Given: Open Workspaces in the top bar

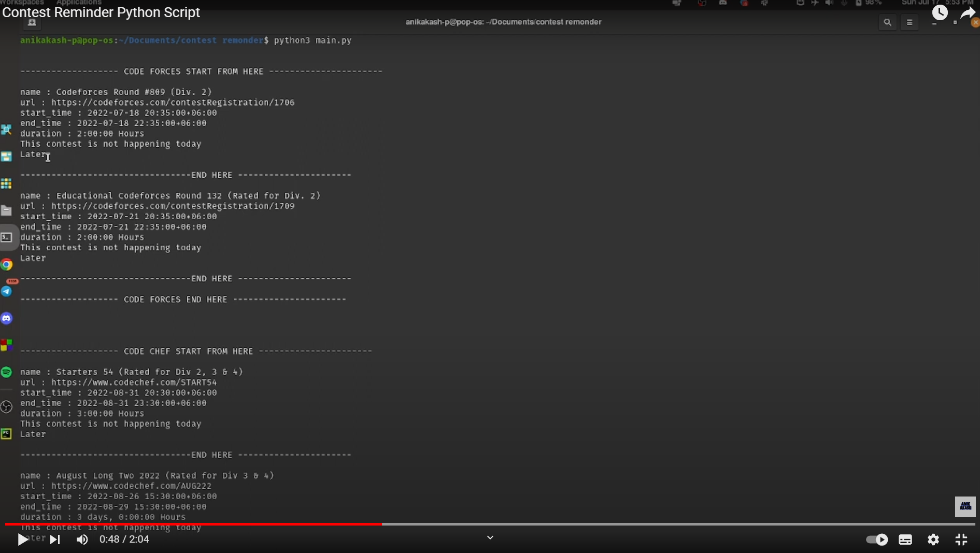Looking at the screenshot, I should tap(22, 3).
